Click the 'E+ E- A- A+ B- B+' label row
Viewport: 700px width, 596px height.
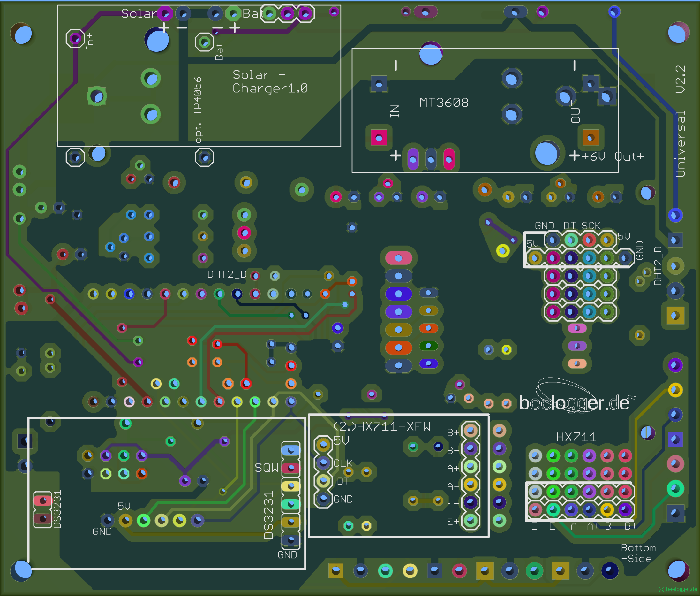pos(584,526)
